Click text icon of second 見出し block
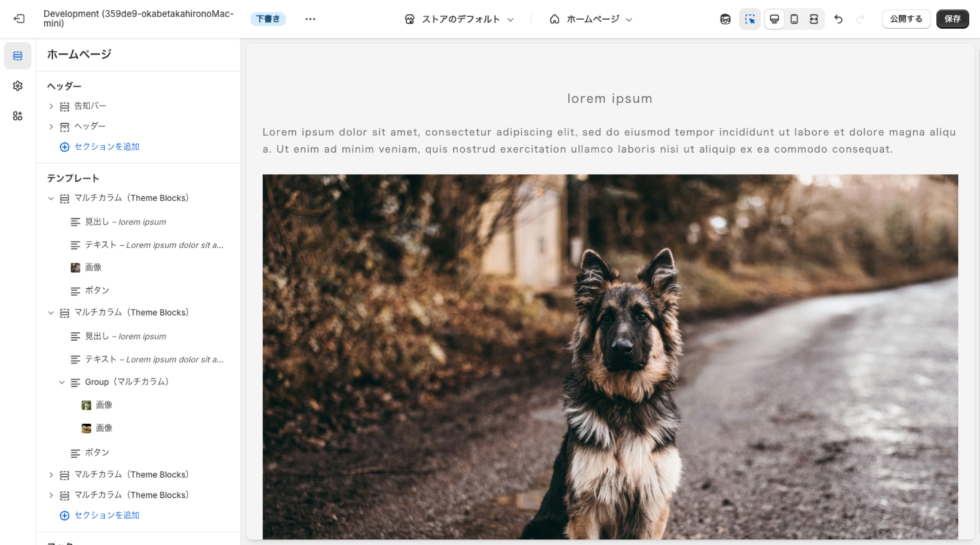 (x=75, y=337)
